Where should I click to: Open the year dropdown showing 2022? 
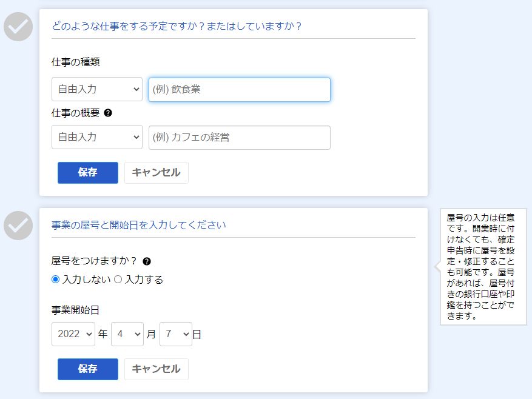coord(73,334)
